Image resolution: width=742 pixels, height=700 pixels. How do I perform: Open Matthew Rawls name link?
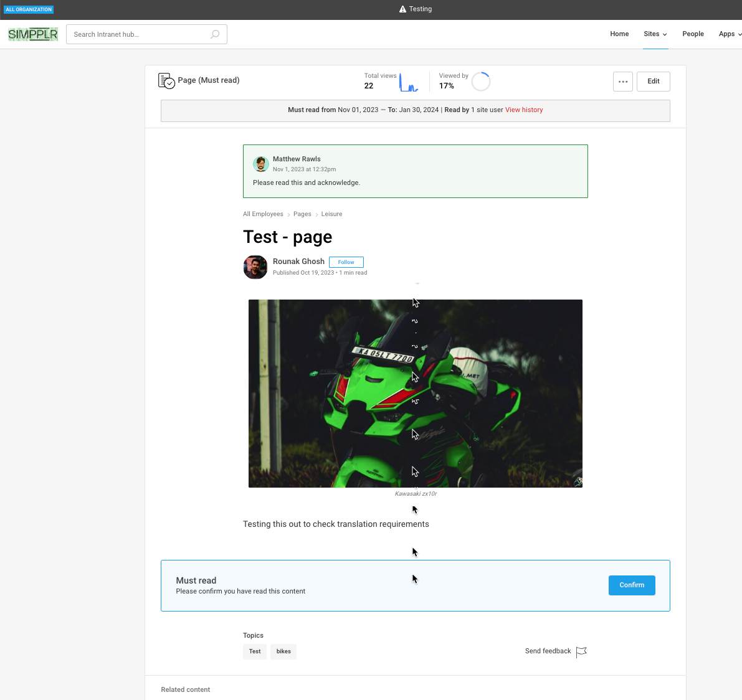click(297, 159)
